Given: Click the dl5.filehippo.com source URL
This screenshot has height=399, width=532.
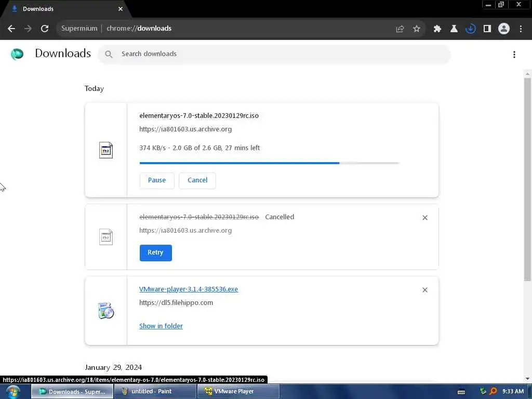Looking at the screenshot, I should tap(176, 303).
